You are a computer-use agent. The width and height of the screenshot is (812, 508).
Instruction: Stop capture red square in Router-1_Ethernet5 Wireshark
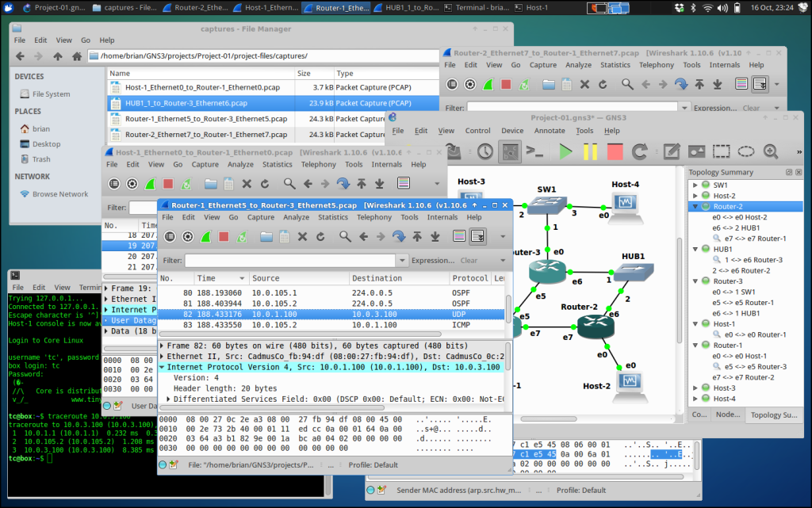(224, 237)
